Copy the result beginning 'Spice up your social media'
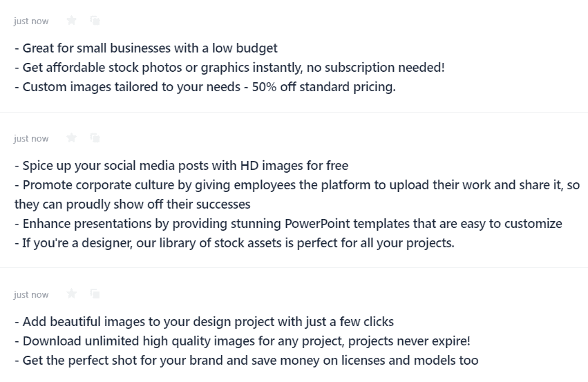588x382 pixels. click(95, 138)
